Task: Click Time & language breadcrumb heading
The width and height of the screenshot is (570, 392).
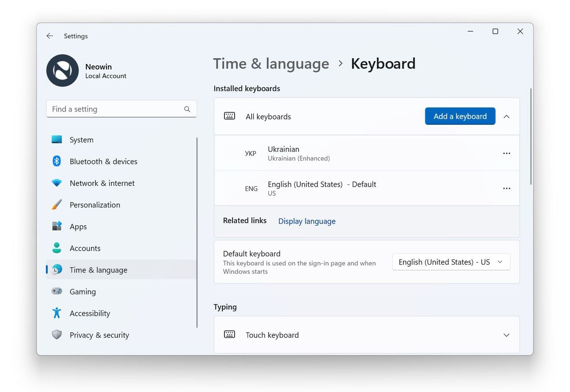Action: pyautogui.click(x=271, y=64)
